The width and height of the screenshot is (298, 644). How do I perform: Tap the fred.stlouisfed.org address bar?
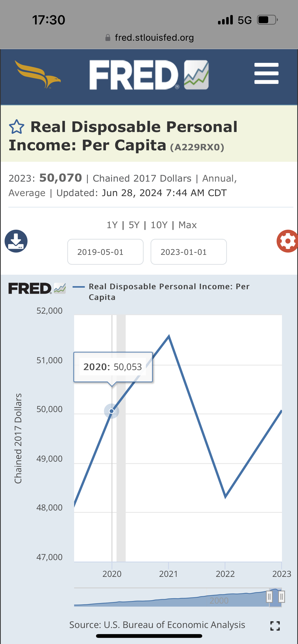pos(149,38)
